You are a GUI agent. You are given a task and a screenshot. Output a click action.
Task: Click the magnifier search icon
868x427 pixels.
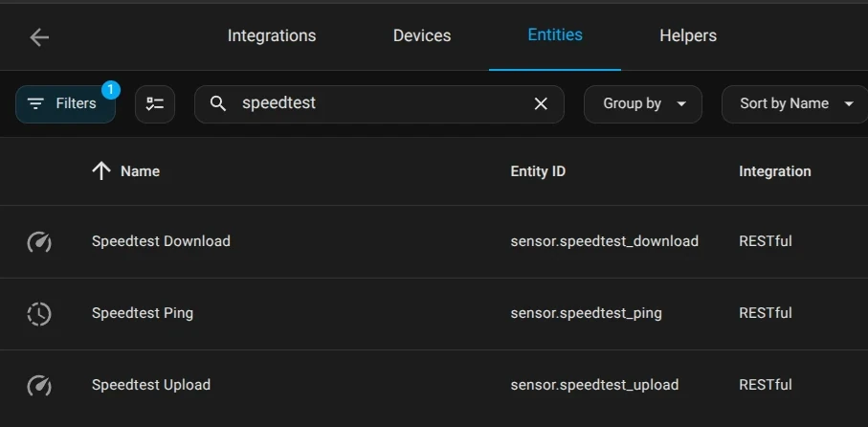pyautogui.click(x=219, y=104)
